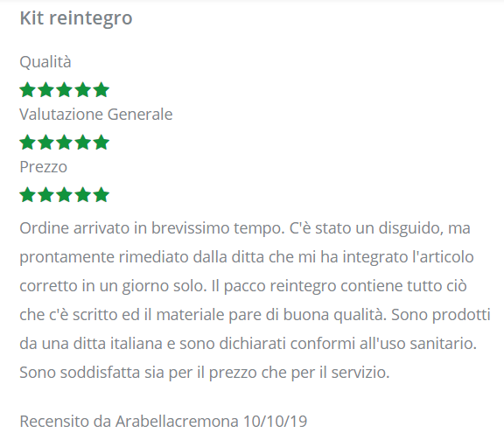This screenshot has width=504, height=440.
Task: Click review text starting 'Ordine arrivato'
Action: click(255, 300)
